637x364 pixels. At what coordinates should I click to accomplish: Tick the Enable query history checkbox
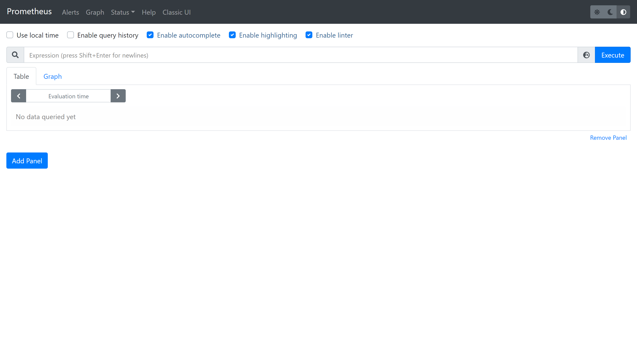click(70, 35)
